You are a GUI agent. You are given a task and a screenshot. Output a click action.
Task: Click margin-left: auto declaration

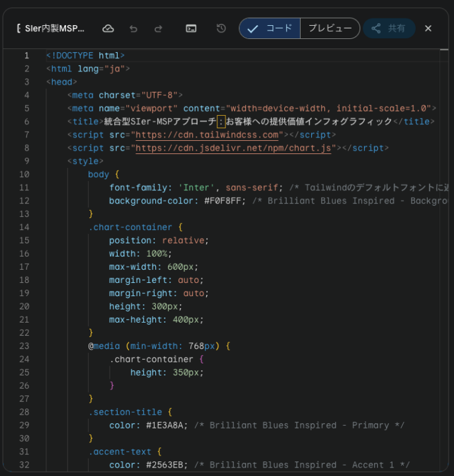[x=157, y=280]
